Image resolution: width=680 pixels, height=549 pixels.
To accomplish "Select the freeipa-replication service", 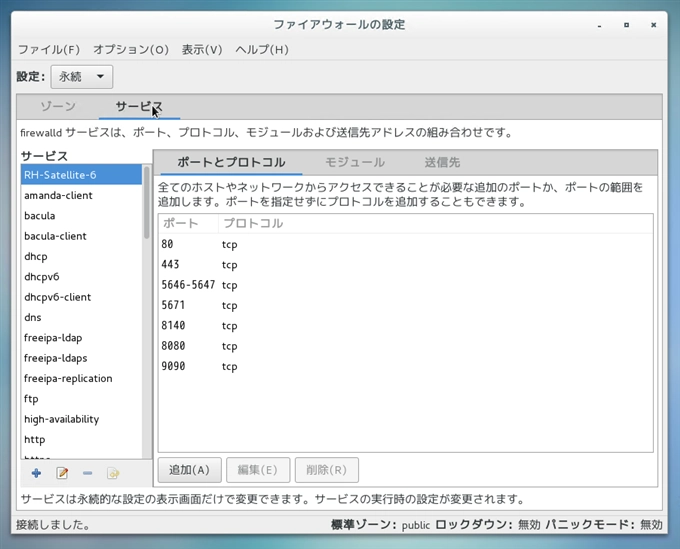I will 82,379.
